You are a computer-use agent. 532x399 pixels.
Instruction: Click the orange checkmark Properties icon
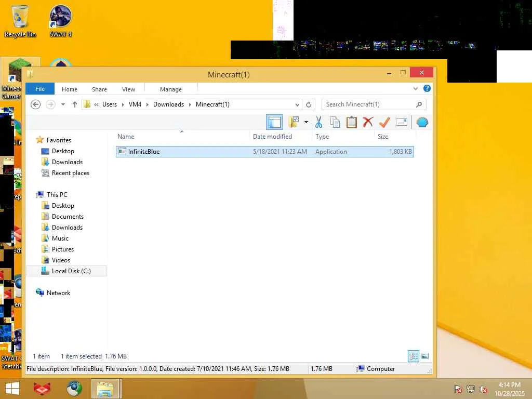tap(384, 122)
